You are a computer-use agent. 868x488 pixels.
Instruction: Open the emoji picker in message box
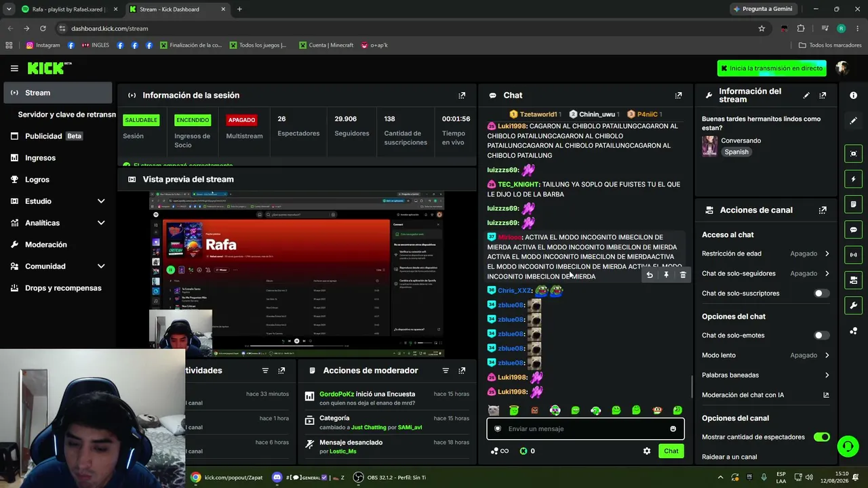673,429
